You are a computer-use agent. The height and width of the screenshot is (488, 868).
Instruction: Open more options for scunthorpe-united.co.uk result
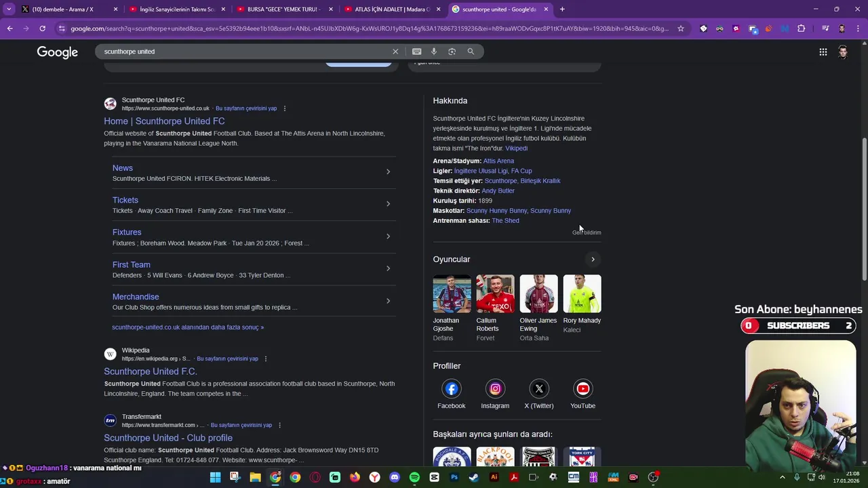tap(285, 108)
